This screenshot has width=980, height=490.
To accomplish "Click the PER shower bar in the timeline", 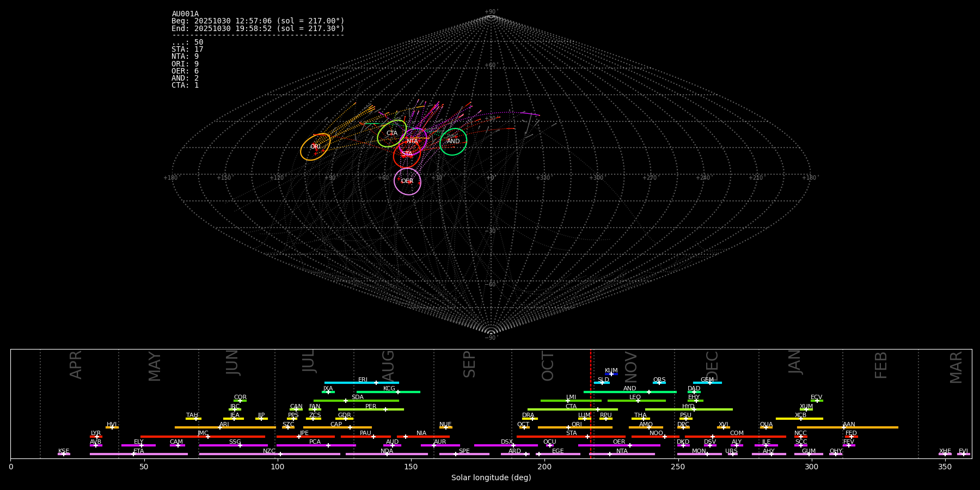I will click(x=371, y=409).
